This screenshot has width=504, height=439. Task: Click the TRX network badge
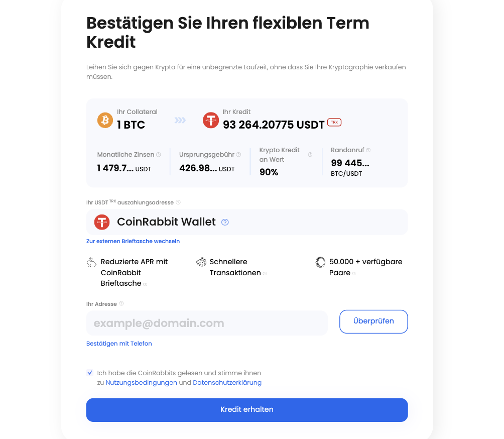pos(334,122)
